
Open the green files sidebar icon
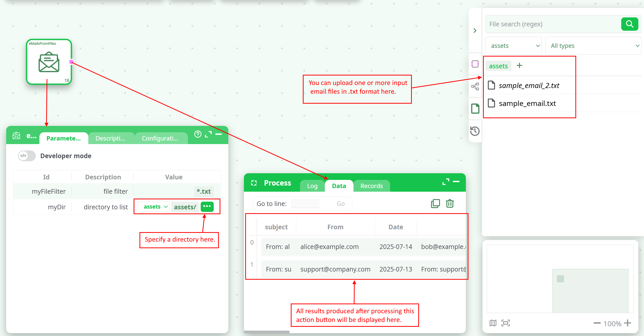(475, 109)
